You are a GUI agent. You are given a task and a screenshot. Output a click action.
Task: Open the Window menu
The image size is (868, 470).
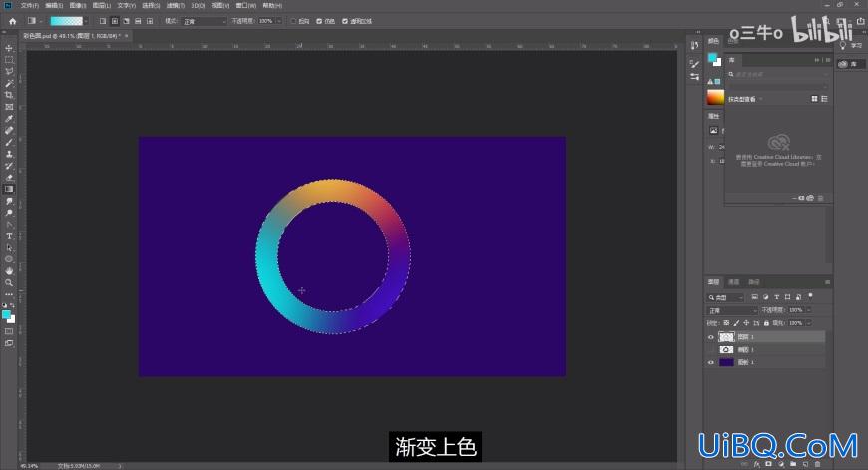pos(245,6)
